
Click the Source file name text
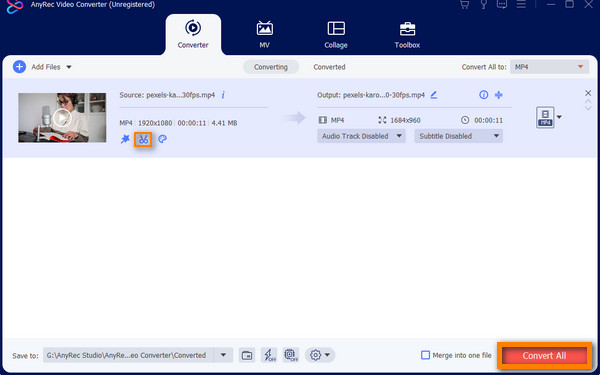tap(167, 95)
